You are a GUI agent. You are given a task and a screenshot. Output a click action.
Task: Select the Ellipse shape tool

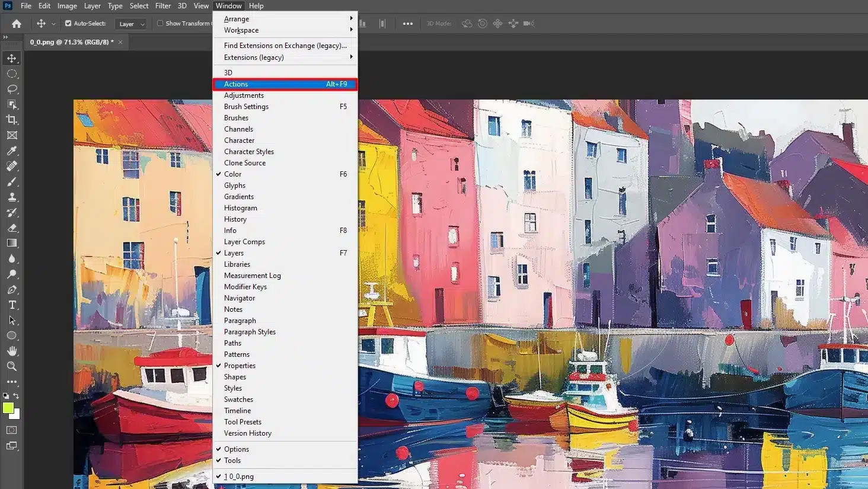pos(12,335)
